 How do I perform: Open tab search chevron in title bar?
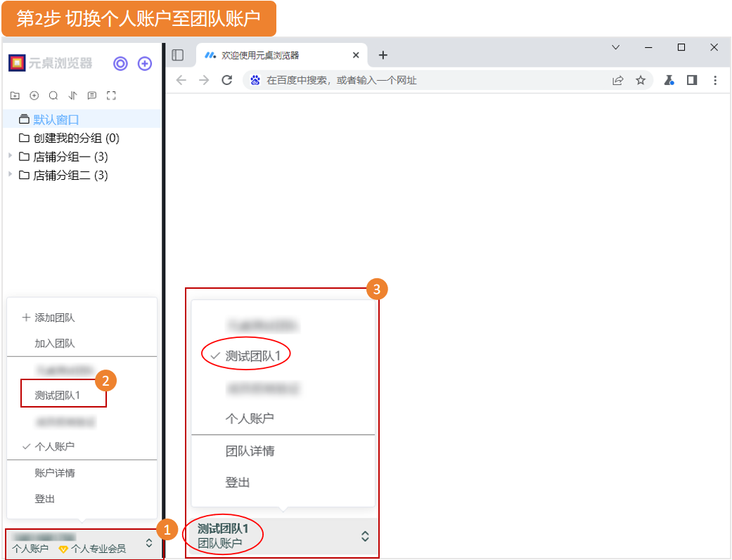click(616, 47)
